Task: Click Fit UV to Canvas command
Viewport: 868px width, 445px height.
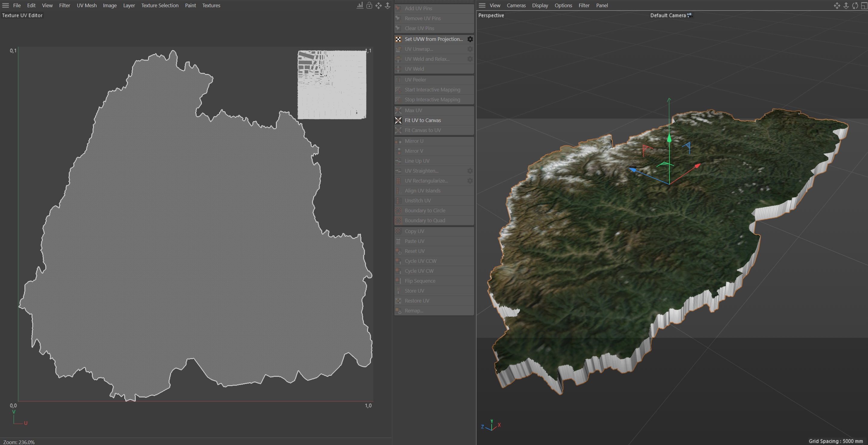Action: 422,120
